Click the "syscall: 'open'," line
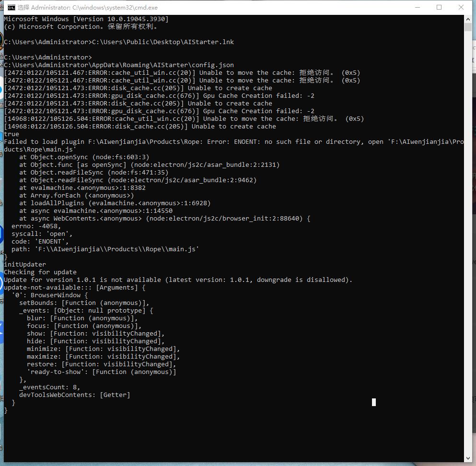476x466 pixels. [42, 234]
